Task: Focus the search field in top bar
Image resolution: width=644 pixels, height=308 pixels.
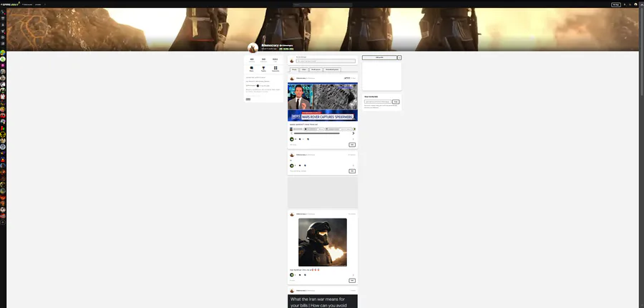Action: coord(323,5)
